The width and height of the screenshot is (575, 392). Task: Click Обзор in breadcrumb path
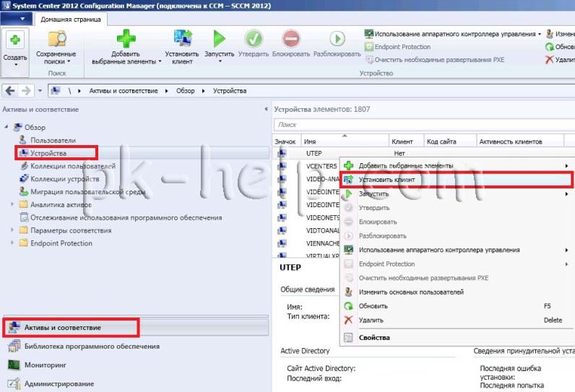185,90
